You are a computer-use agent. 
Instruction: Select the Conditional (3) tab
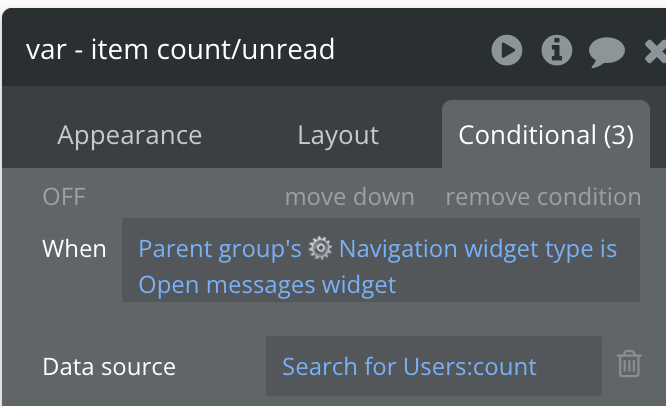(x=545, y=135)
